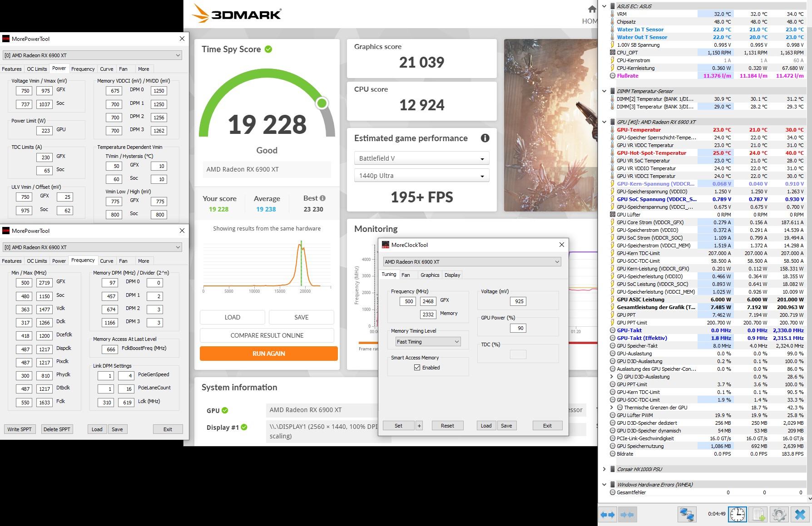Viewport: 812px width, 526px height.
Task: Click the CPU_OPT fan sensor icon
Action: click(x=612, y=53)
